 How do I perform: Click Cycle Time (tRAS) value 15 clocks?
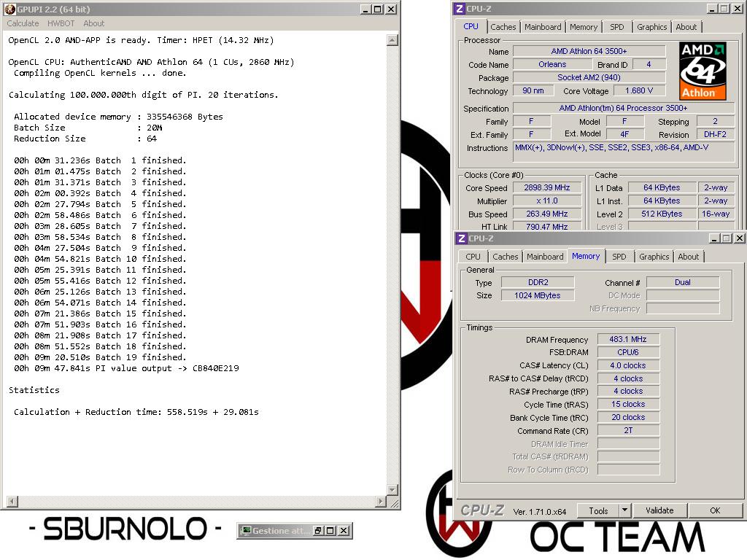(628, 404)
